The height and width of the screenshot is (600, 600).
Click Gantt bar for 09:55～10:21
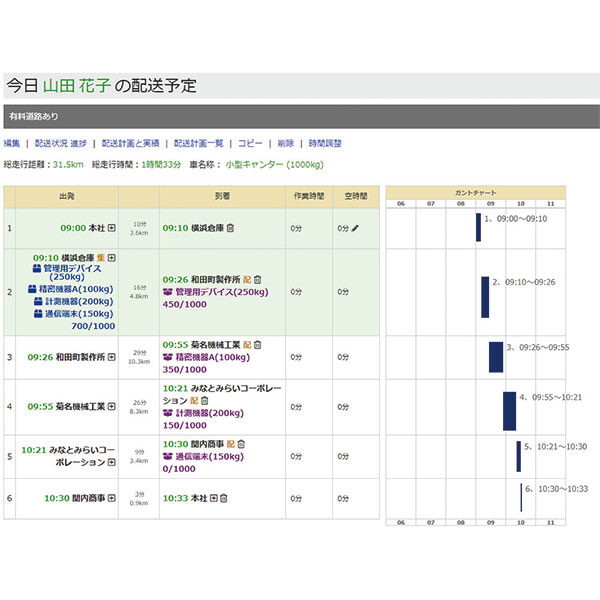coord(509,411)
